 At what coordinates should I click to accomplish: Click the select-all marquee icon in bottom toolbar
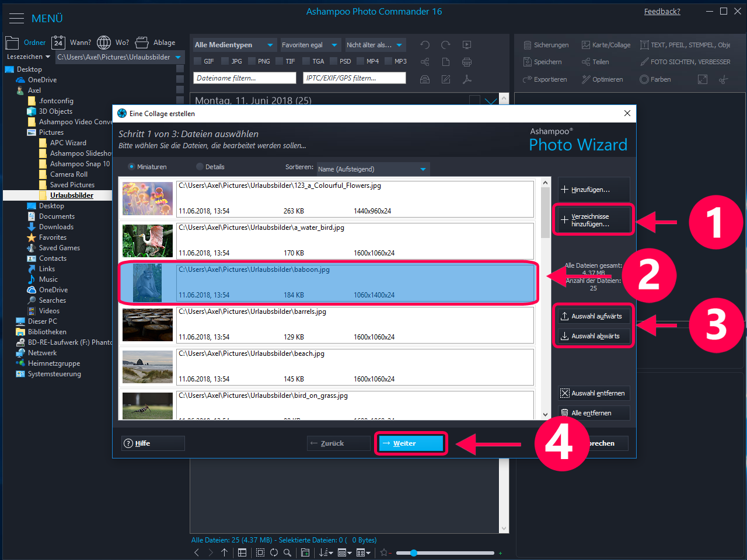(260, 552)
